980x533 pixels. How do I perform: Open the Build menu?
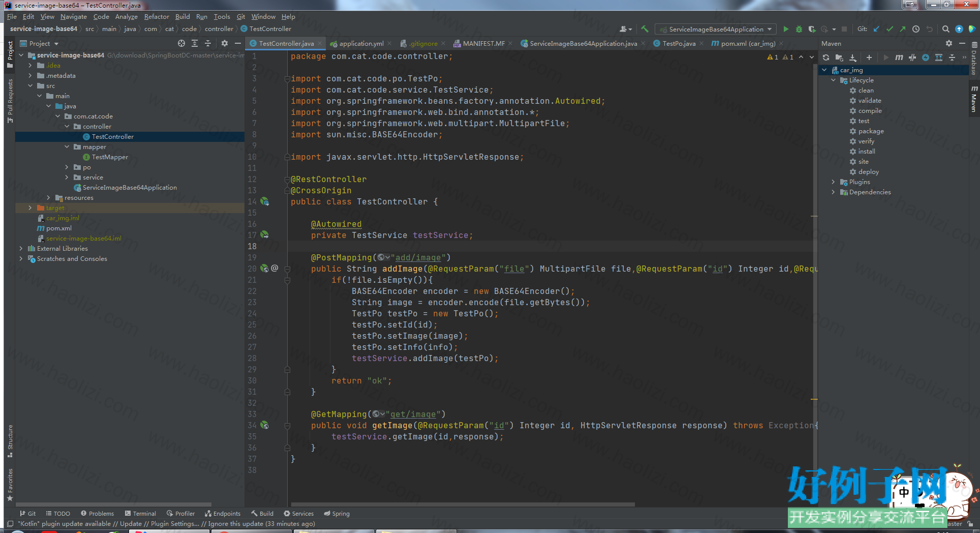coord(182,16)
